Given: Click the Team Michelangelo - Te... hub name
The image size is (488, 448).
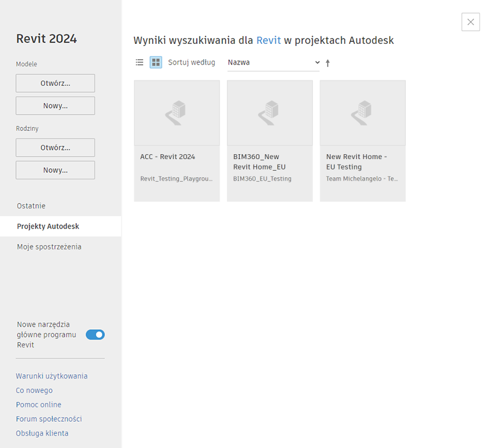Looking at the screenshot, I should (x=362, y=179).
